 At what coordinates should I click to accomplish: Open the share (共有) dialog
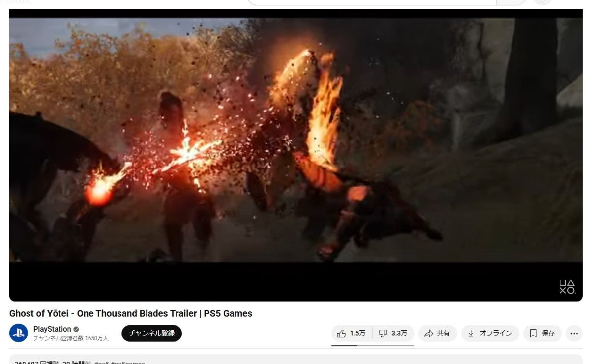click(x=437, y=333)
